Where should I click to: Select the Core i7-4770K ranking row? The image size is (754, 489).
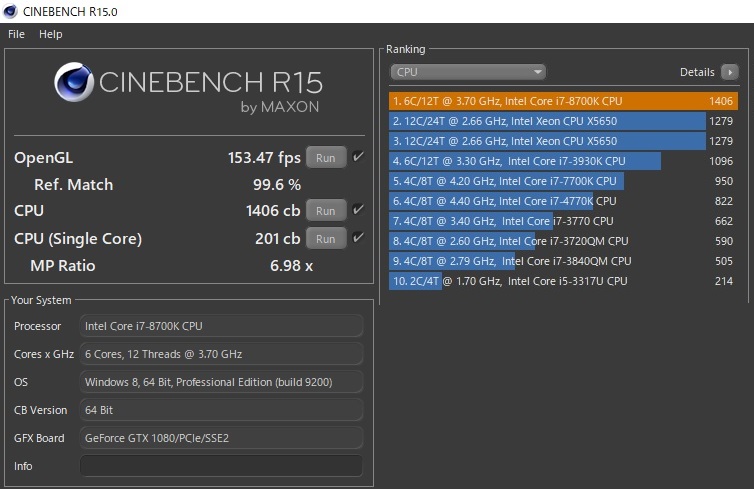pos(563,201)
